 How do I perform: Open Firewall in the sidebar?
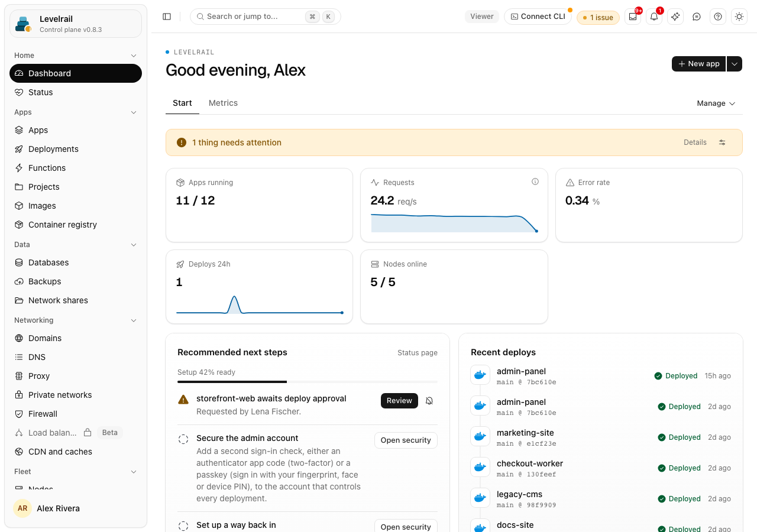click(x=76, y=414)
